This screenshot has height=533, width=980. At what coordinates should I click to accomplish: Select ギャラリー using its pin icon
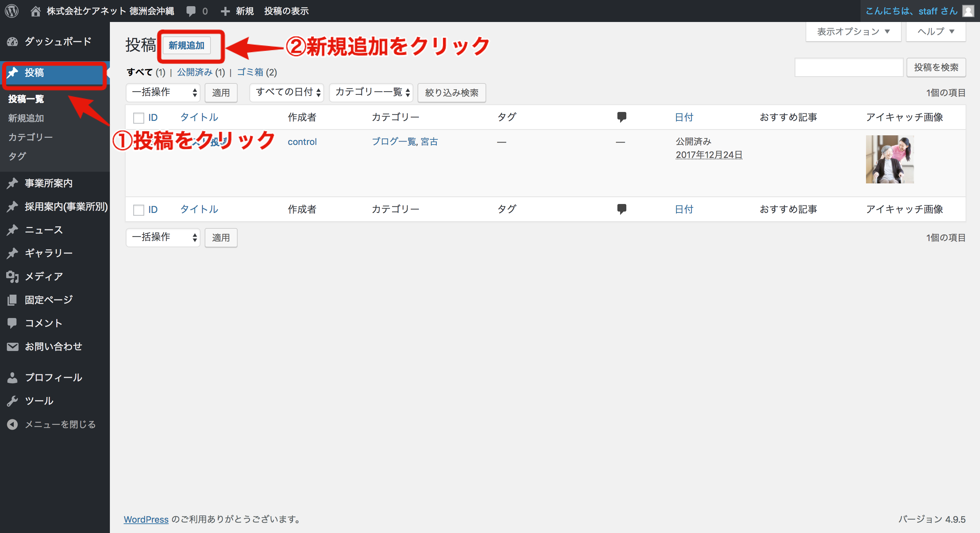(12, 253)
